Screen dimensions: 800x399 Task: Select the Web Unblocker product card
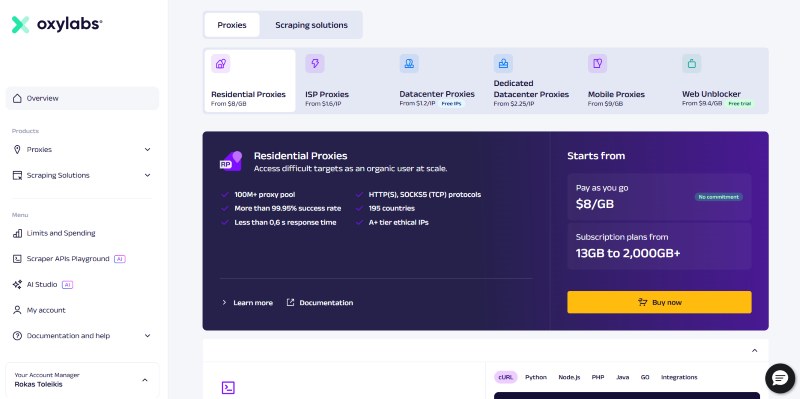(721, 81)
